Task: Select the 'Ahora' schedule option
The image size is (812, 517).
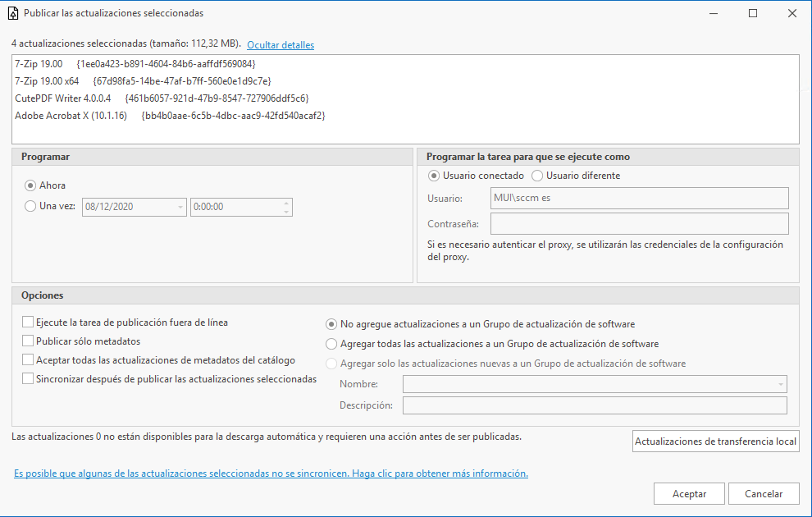Action: click(31, 185)
